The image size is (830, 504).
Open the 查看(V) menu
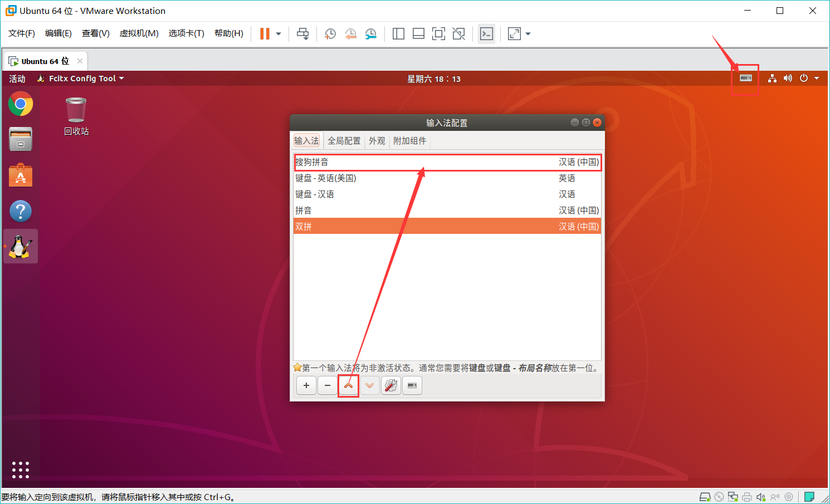(96, 33)
